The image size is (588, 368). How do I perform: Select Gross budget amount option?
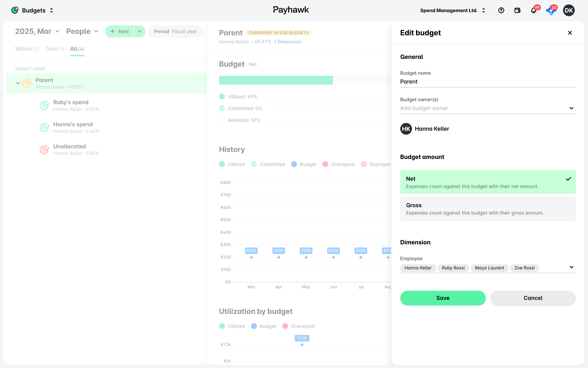pos(488,208)
